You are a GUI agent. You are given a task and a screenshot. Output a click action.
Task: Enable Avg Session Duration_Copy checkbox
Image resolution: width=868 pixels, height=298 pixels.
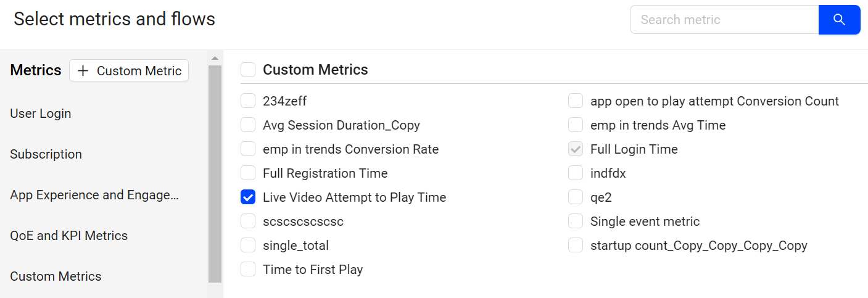click(248, 125)
